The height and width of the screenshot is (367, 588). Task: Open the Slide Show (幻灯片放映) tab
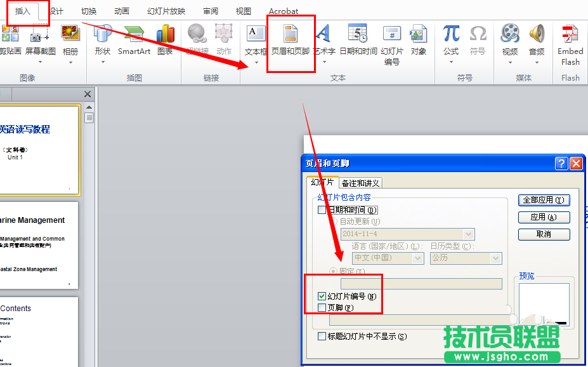click(x=166, y=11)
